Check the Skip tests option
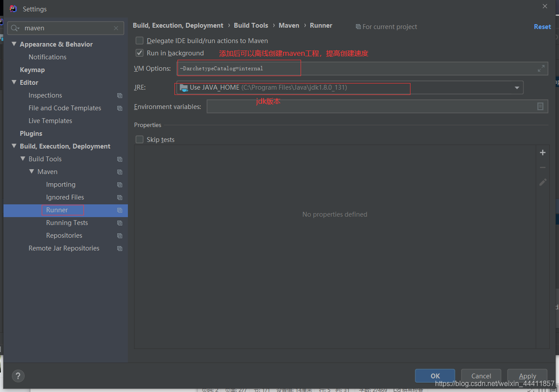The width and height of the screenshot is (559, 392). (139, 139)
